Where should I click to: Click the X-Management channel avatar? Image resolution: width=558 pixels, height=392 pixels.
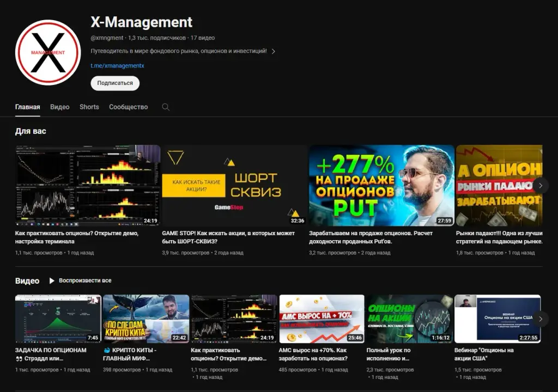(48, 52)
